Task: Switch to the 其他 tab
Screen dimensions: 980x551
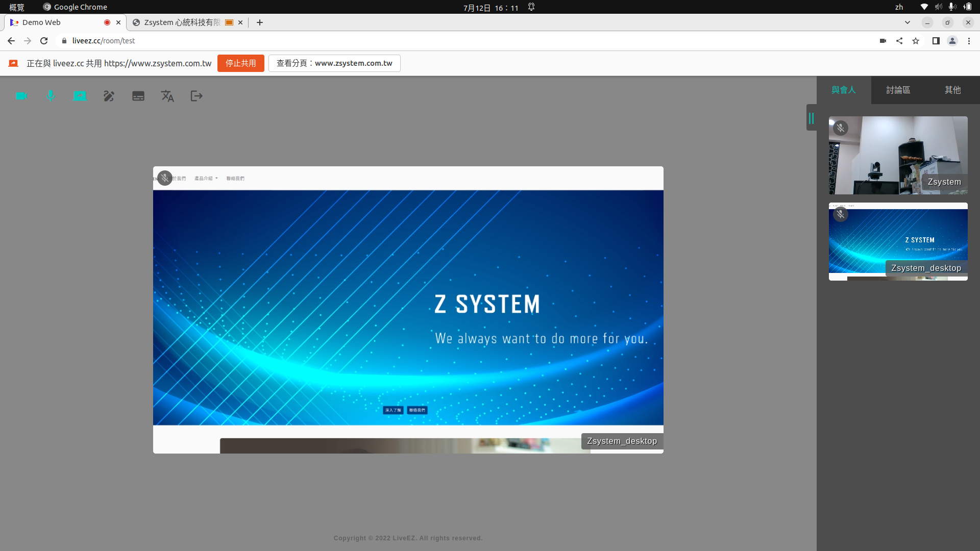Action: click(952, 90)
